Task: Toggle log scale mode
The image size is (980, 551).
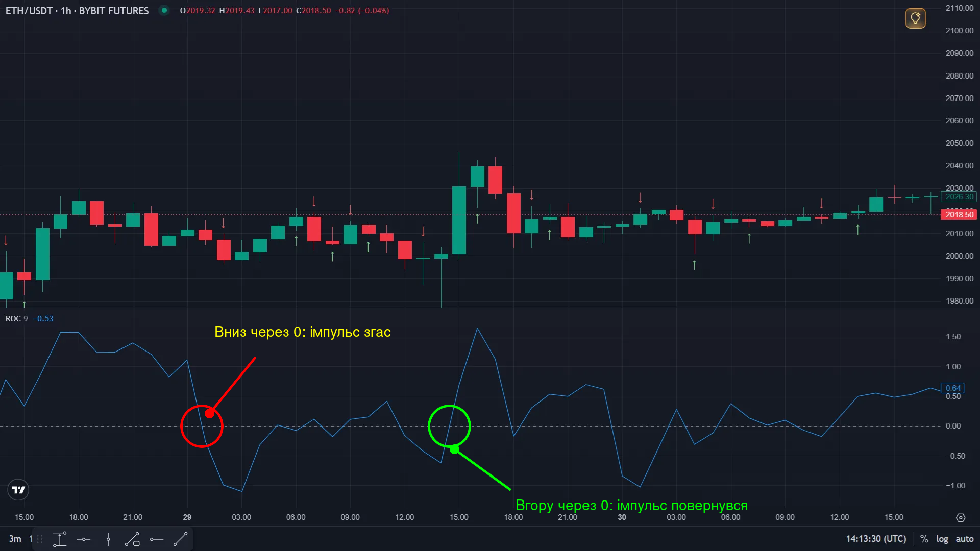Action: 942,539
